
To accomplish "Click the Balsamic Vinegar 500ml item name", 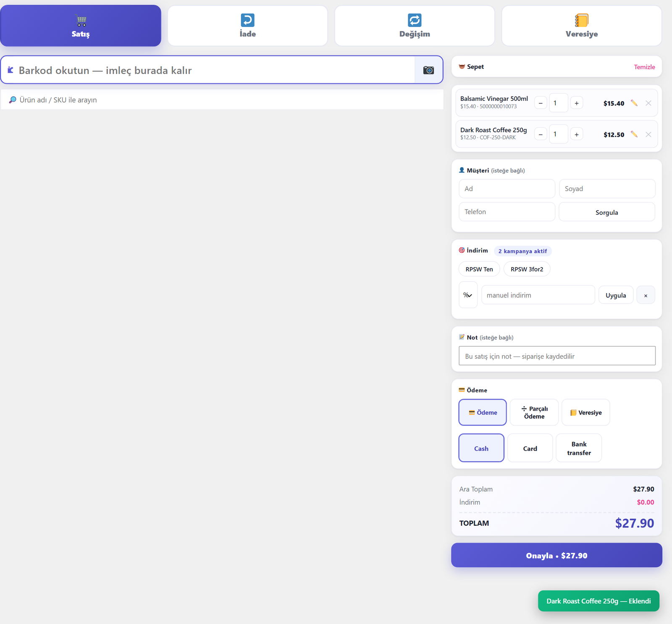I will point(494,99).
